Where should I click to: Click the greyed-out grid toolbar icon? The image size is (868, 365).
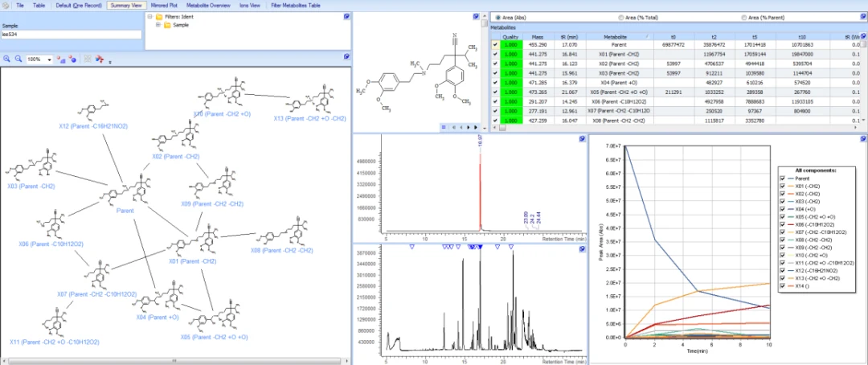[x=88, y=59]
